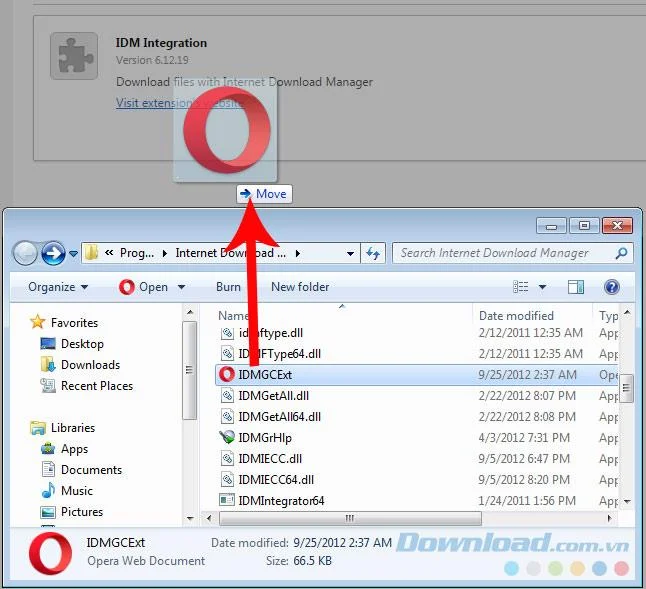Select the IDMFType64.dll file row
The height and width of the screenshot is (589, 646).
[416, 353]
